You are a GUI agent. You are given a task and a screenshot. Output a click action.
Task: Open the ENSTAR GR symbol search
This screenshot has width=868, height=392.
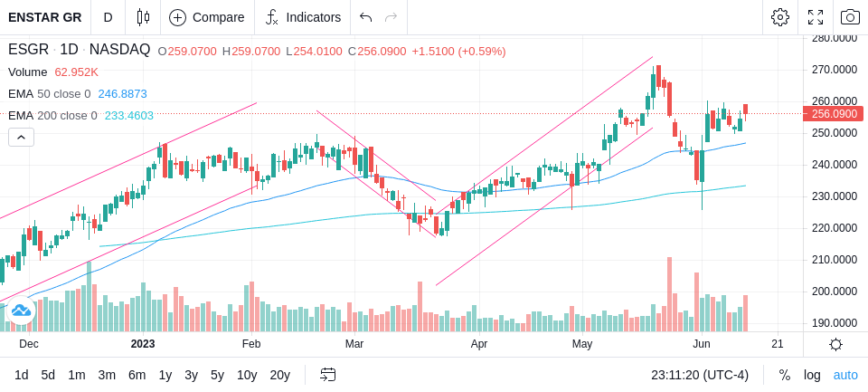click(45, 17)
